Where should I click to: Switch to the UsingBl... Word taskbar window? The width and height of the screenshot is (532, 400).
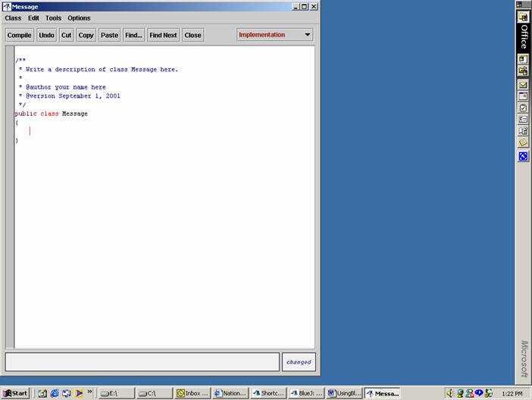[x=344, y=393]
